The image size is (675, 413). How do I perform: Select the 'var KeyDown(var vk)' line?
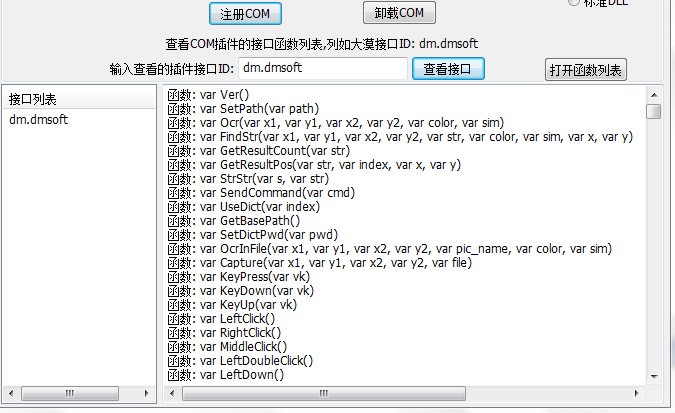pyautogui.click(x=241, y=291)
